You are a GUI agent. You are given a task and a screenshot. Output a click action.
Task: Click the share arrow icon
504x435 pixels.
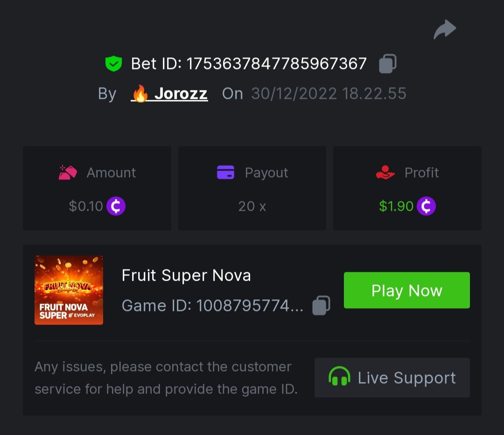(444, 29)
